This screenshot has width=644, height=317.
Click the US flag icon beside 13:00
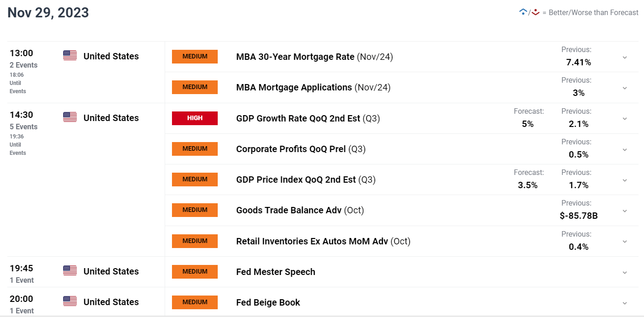[x=70, y=56]
